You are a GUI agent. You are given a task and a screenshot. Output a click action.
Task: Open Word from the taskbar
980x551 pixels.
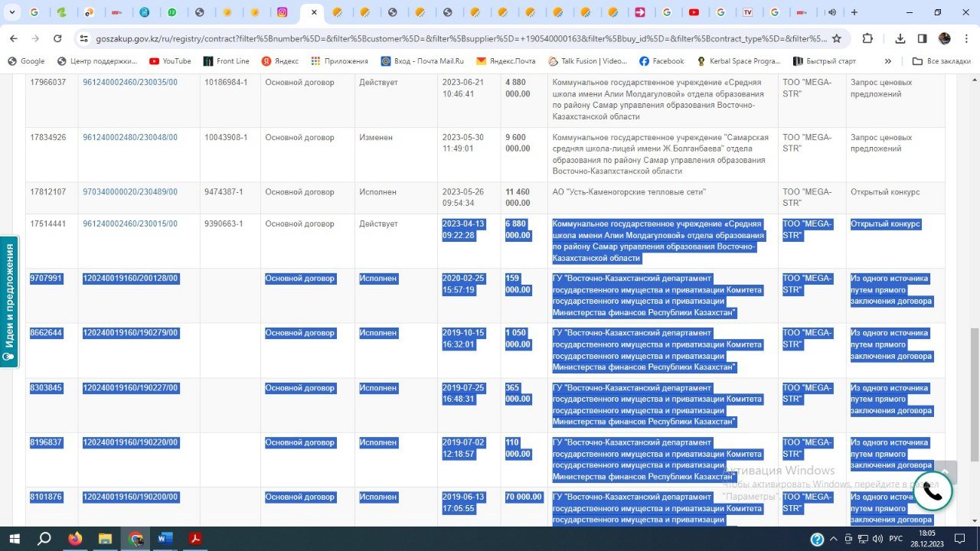(x=165, y=539)
